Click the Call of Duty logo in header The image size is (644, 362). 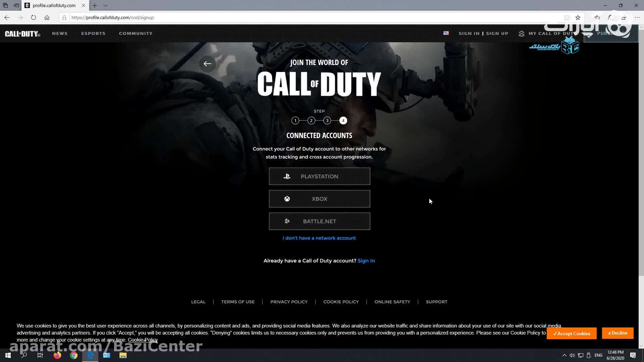(22, 34)
